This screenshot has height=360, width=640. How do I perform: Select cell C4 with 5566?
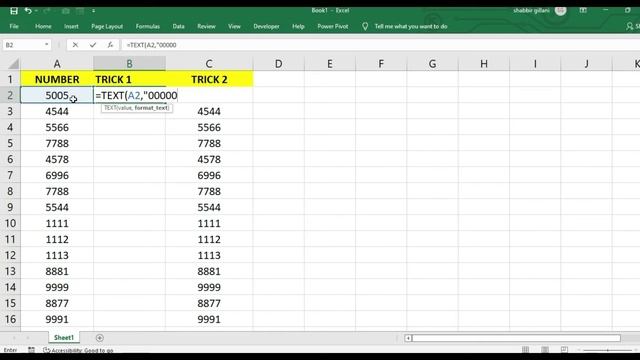pyautogui.click(x=209, y=127)
